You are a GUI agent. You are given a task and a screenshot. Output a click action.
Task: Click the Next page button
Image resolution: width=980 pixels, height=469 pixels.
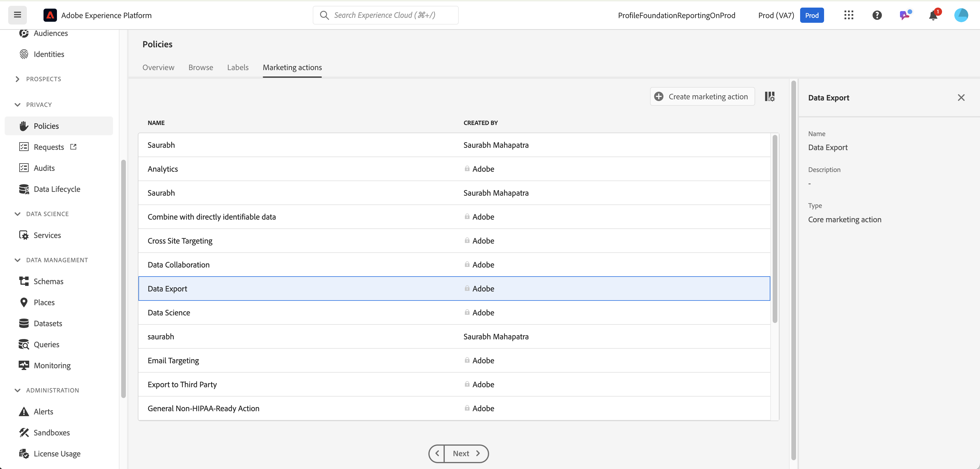(x=466, y=454)
